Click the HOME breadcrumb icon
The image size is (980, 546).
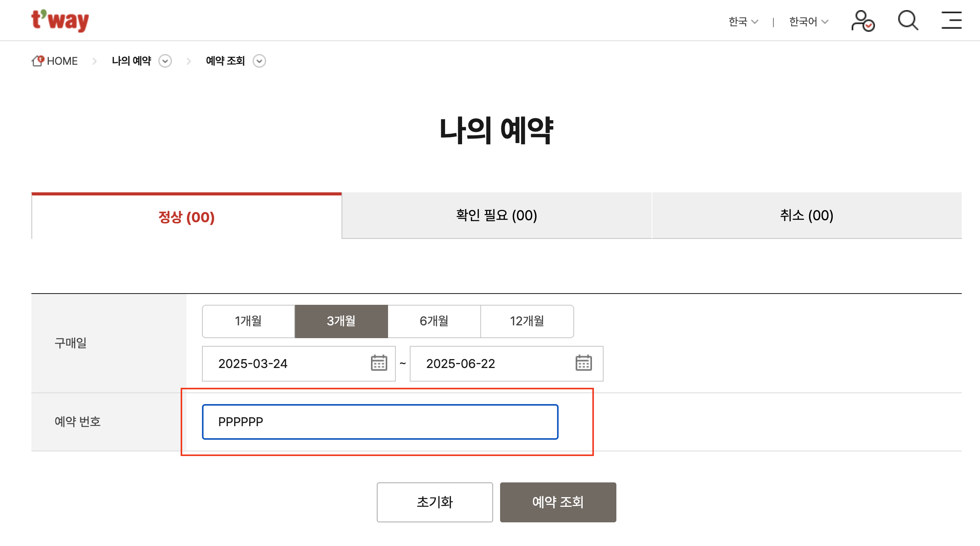coord(38,61)
